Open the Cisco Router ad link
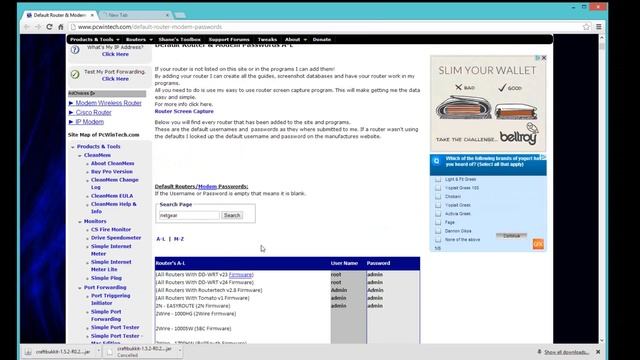Viewport: 640px width, 360px height. point(93,112)
